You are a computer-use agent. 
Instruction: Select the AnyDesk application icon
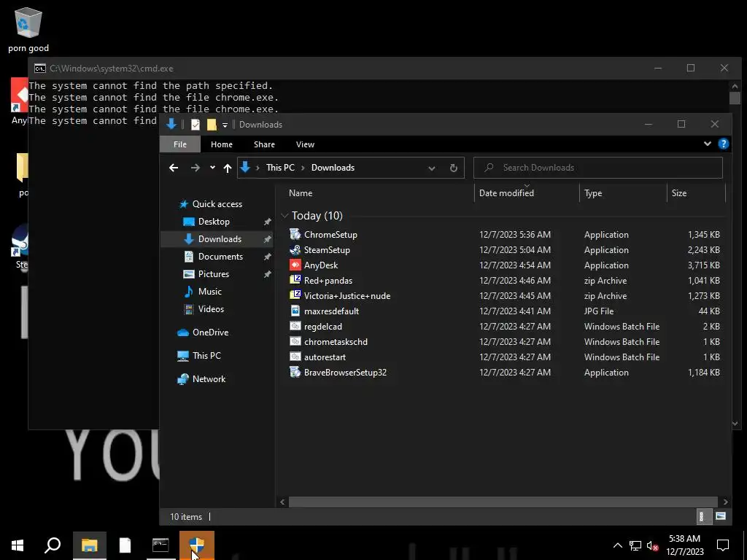295,265
